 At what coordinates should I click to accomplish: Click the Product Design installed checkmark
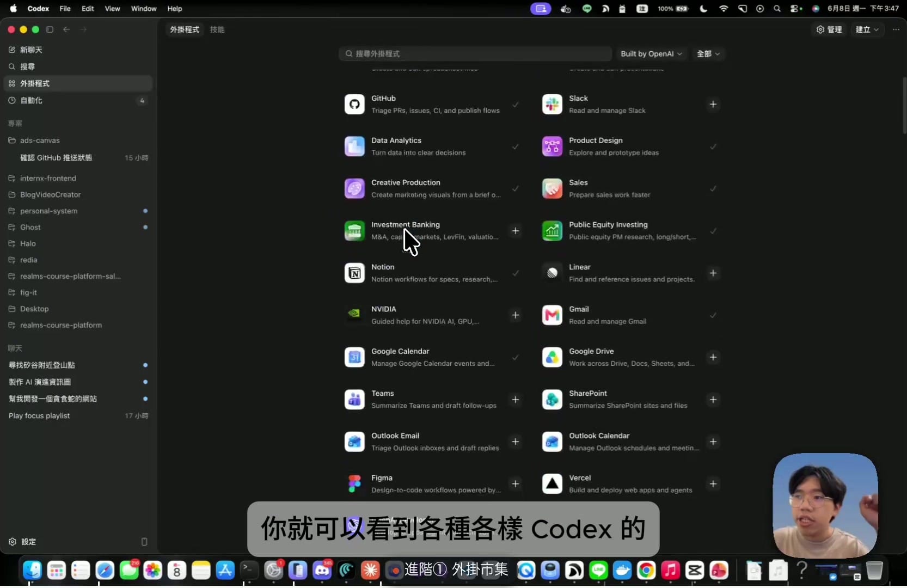click(x=713, y=146)
